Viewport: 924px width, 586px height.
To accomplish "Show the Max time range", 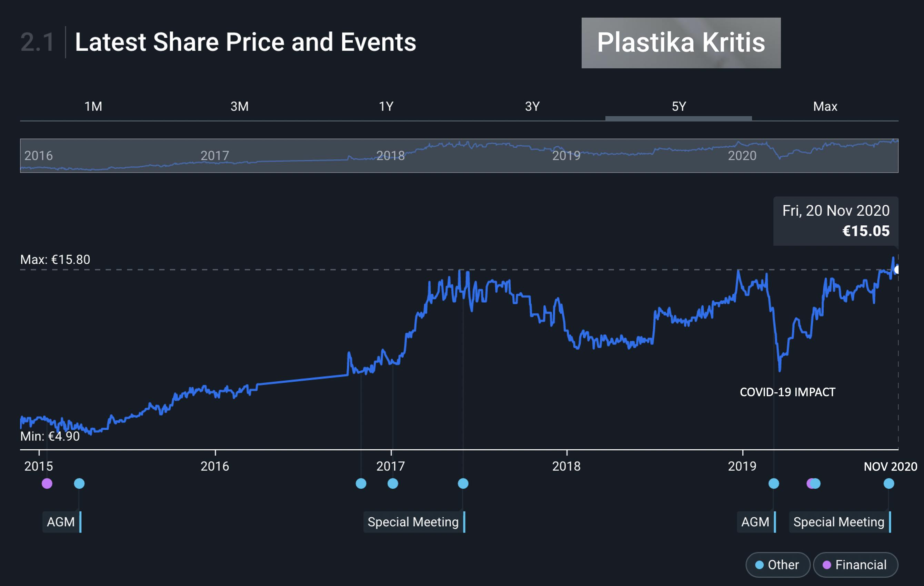I will [x=825, y=106].
